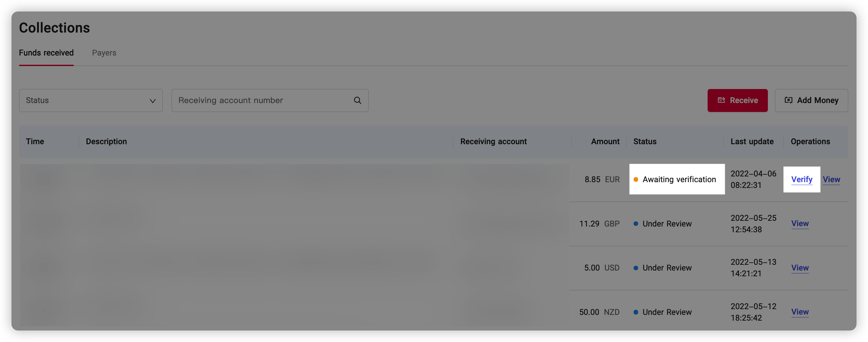Click the Time column header
This screenshot has width=868, height=342.
pos(35,142)
